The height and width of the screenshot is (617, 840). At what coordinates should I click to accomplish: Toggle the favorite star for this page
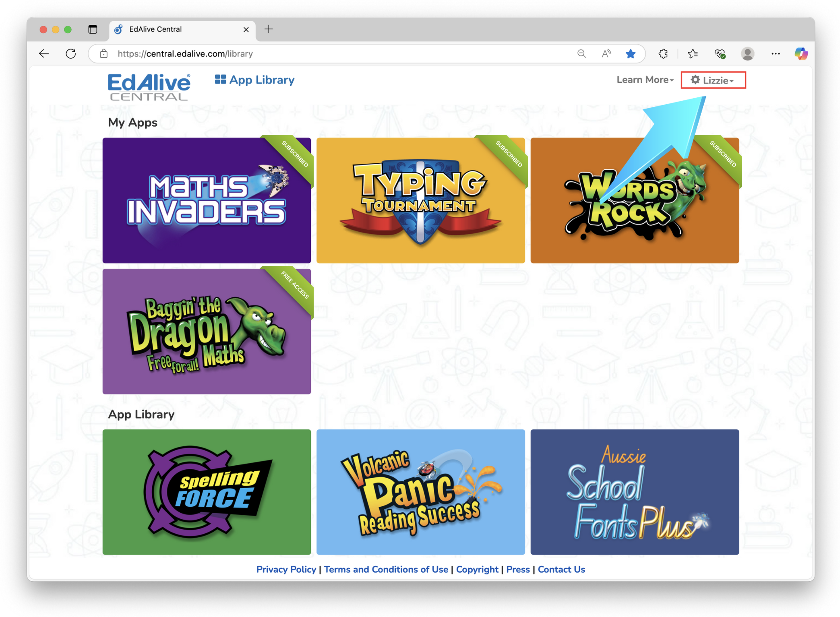pos(630,53)
